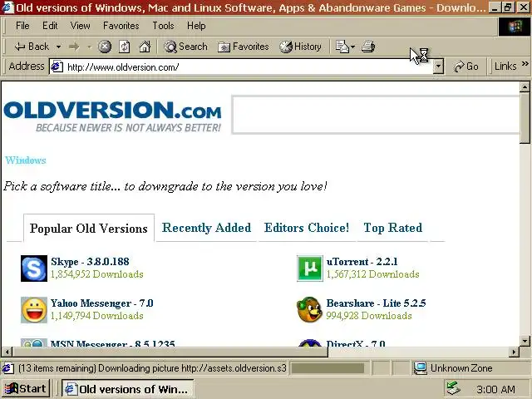Click the system tray network icon
The image size is (532, 399).
pyautogui.click(x=454, y=388)
